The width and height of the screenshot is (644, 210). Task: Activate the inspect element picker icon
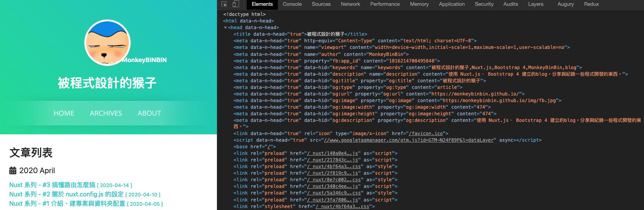pyautogui.click(x=224, y=4)
